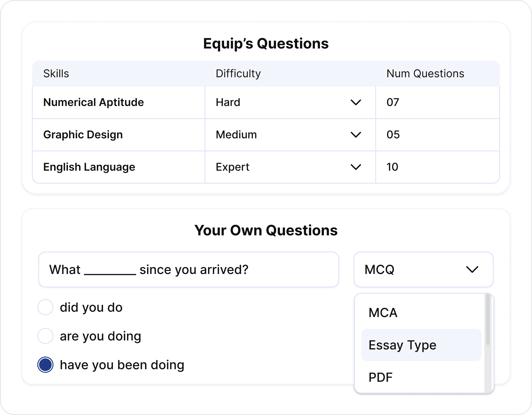This screenshot has width=532, height=415.
Task: Click the Num Questions value 07
Action: [392, 102]
